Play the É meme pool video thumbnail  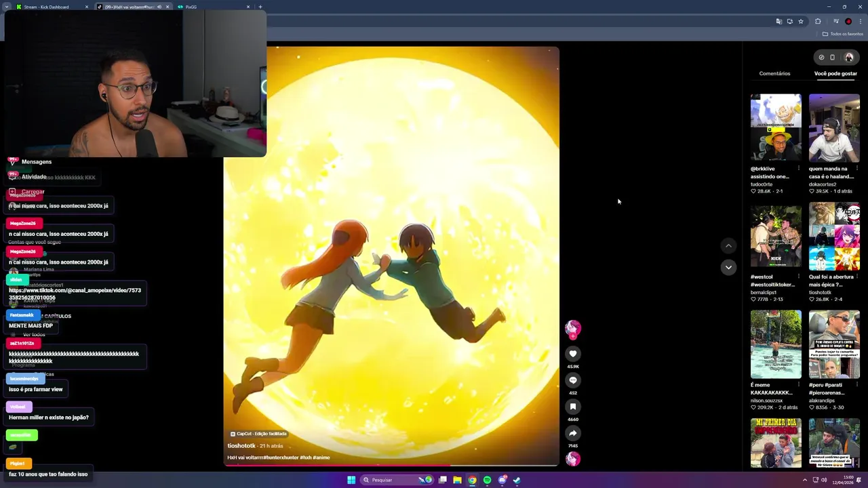coord(776,344)
